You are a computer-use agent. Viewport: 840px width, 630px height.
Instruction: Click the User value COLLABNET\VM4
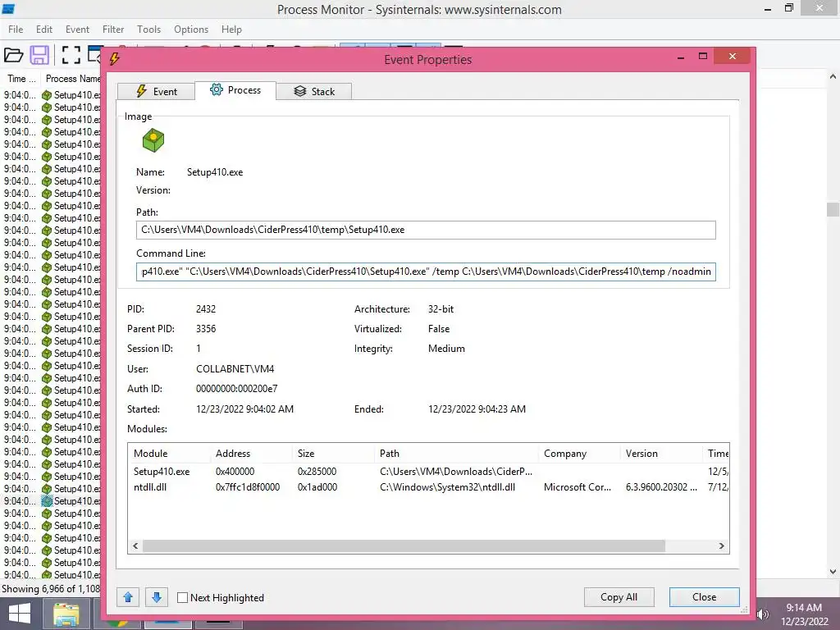click(x=235, y=369)
